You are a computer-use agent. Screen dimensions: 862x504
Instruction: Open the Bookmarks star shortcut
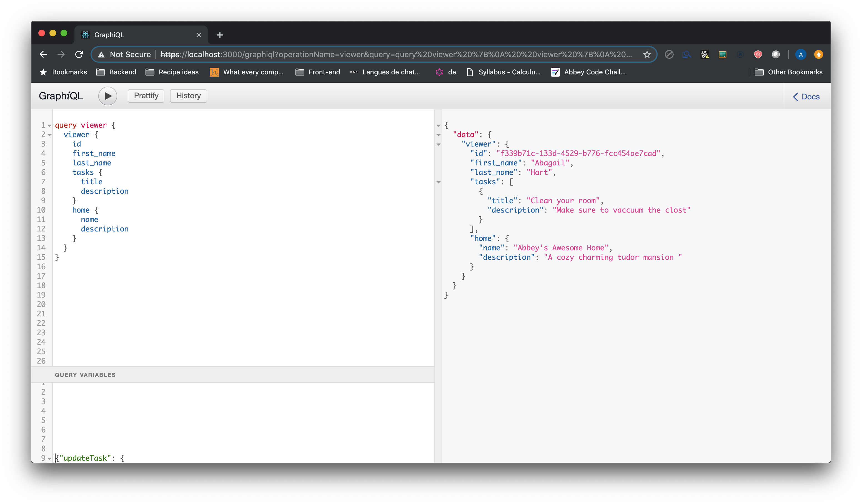[x=64, y=72]
